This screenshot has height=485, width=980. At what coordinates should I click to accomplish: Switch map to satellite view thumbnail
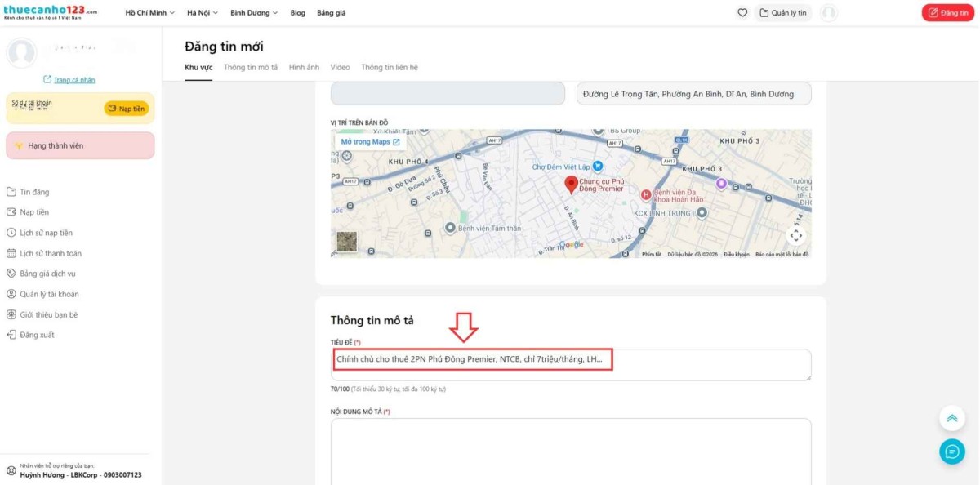pyautogui.click(x=346, y=242)
